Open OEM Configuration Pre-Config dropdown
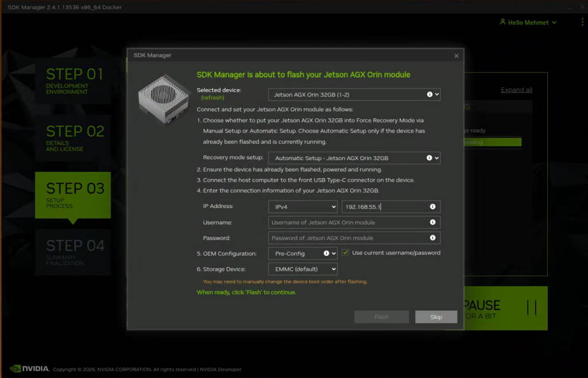Screen dimensions: 588x378 [303, 253]
